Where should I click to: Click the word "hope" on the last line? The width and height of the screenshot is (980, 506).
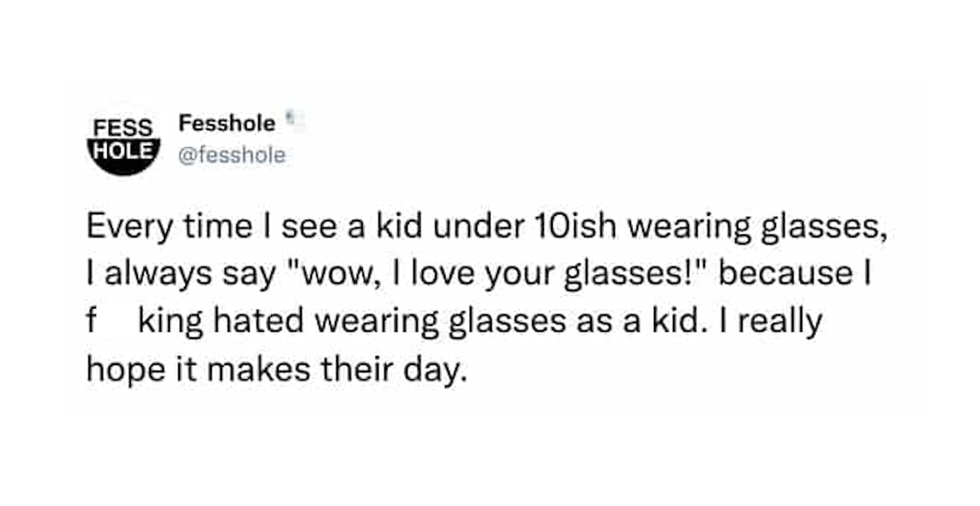click(x=126, y=369)
